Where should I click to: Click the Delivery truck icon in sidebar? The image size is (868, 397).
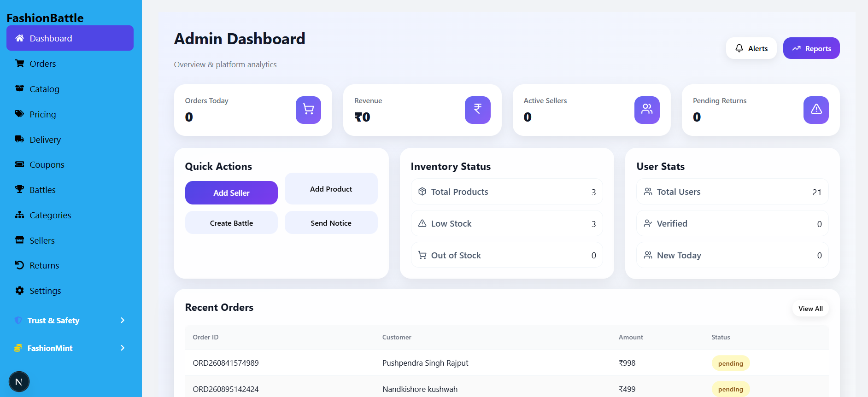[x=19, y=139]
